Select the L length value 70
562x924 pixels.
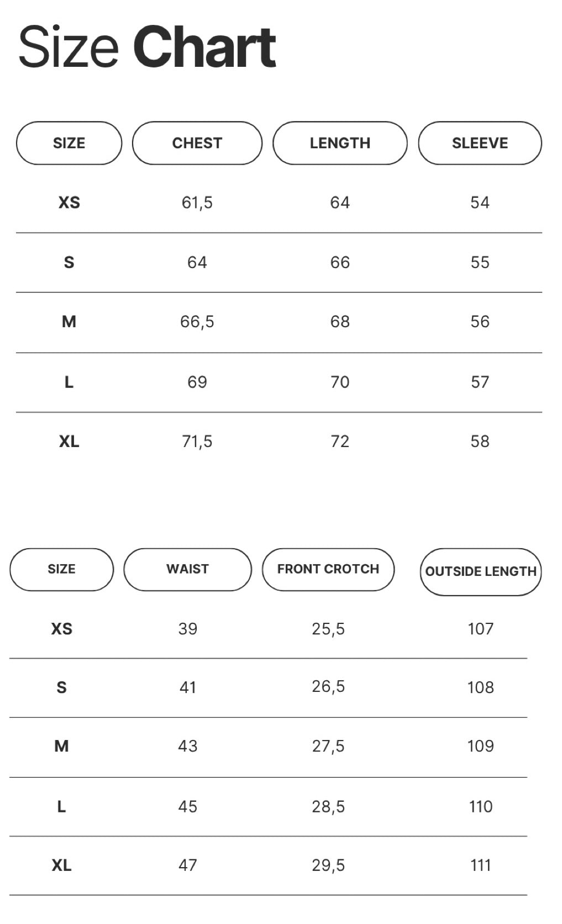point(340,382)
